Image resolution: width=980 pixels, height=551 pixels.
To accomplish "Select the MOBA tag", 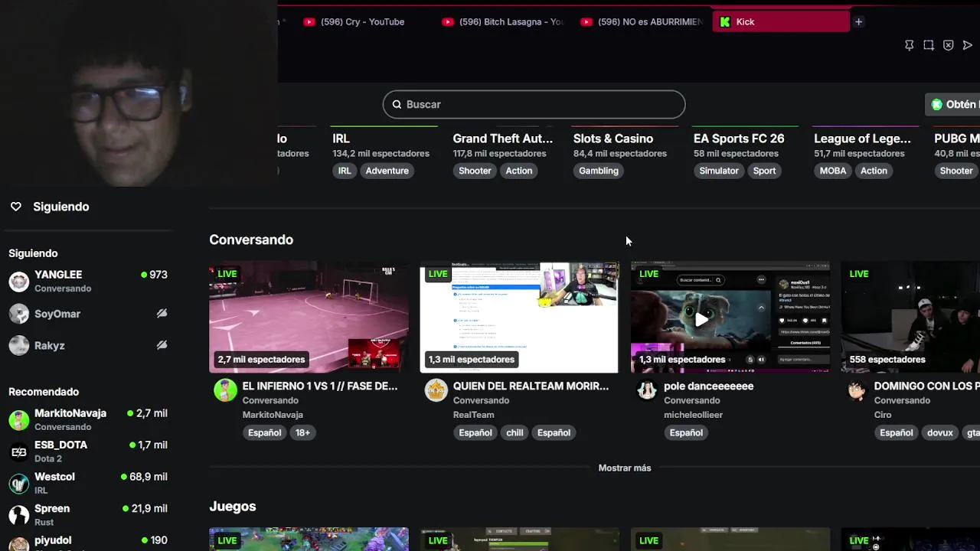I will point(833,171).
